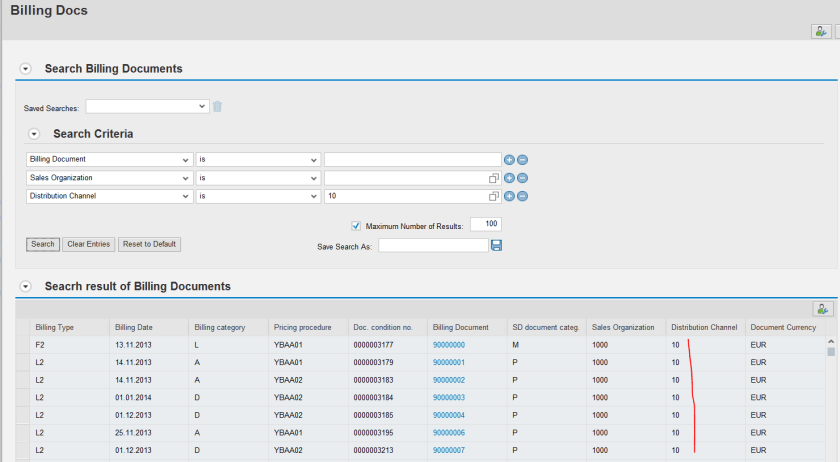Screen dimensions: 840x462
Task: Open value help for Sales Organization field
Action: click(x=493, y=178)
